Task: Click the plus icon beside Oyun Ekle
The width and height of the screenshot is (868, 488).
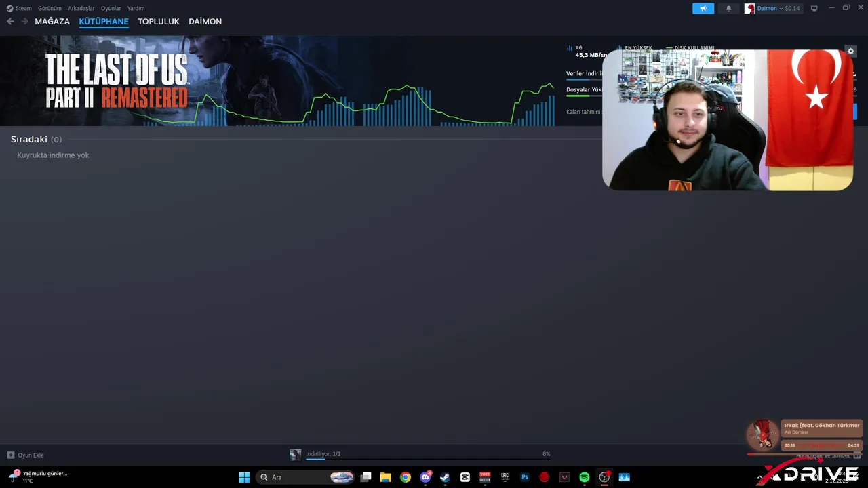Action: 10,455
